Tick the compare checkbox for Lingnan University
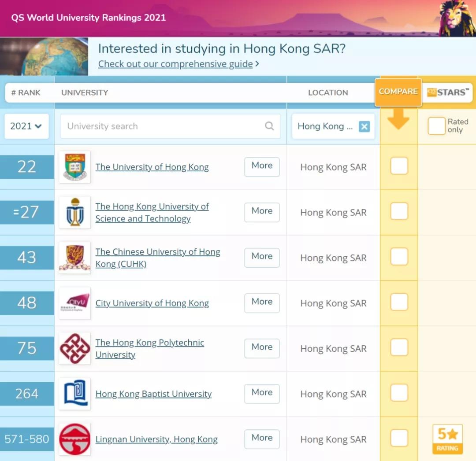This screenshot has width=476, height=461. 399,438
